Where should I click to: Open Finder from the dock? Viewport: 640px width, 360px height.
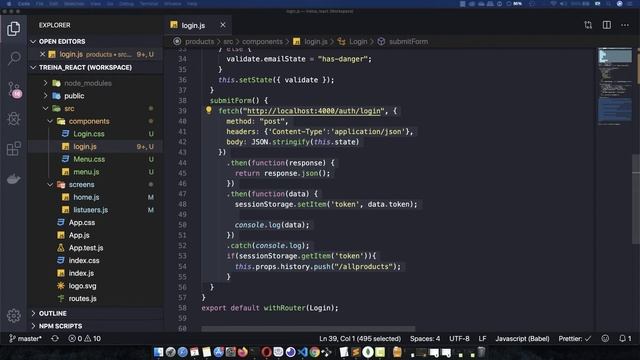tap(158, 352)
